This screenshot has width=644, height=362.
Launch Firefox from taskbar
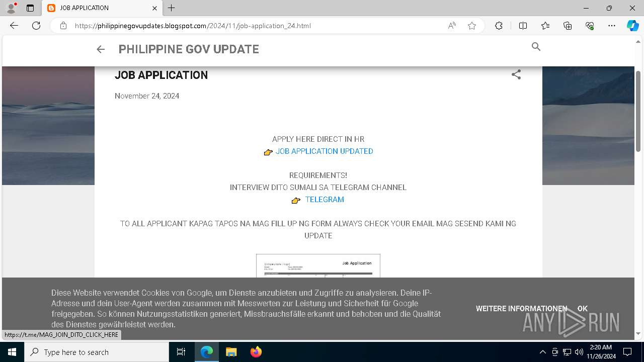pos(256,352)
